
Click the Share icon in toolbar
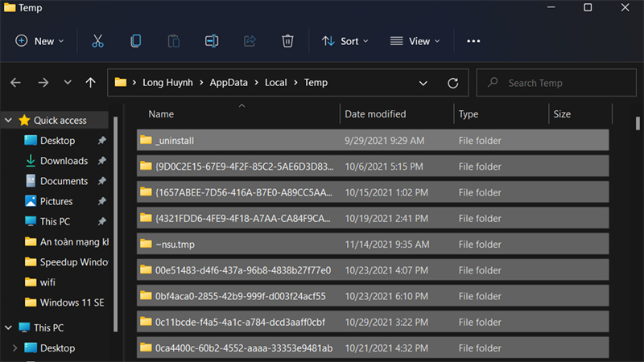tap(250, 41)
